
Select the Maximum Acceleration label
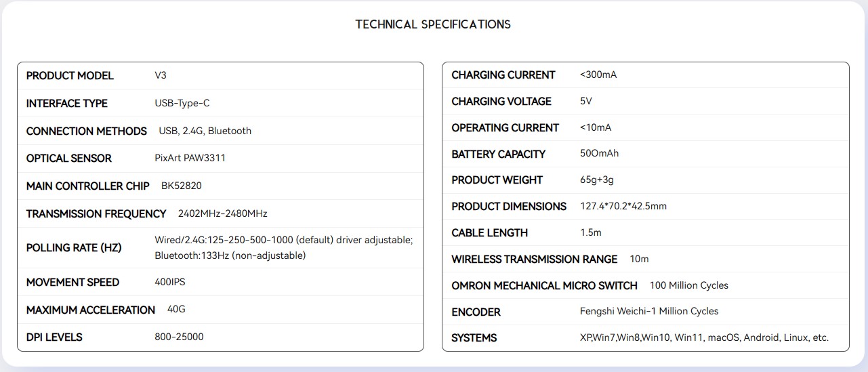tap(91, 310)
